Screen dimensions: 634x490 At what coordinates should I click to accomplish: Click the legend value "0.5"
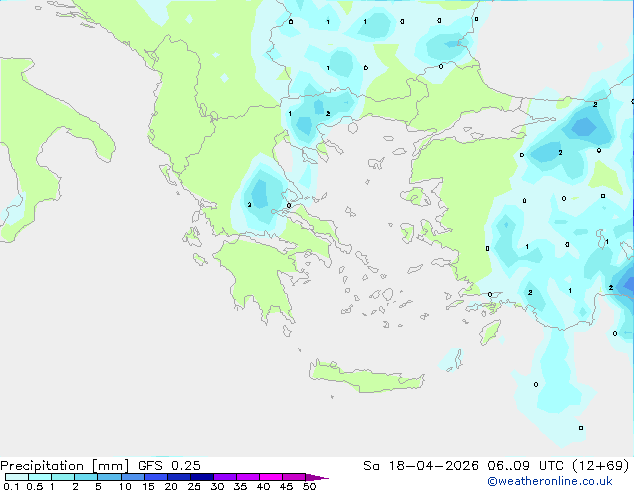click(x=35, y=486)
